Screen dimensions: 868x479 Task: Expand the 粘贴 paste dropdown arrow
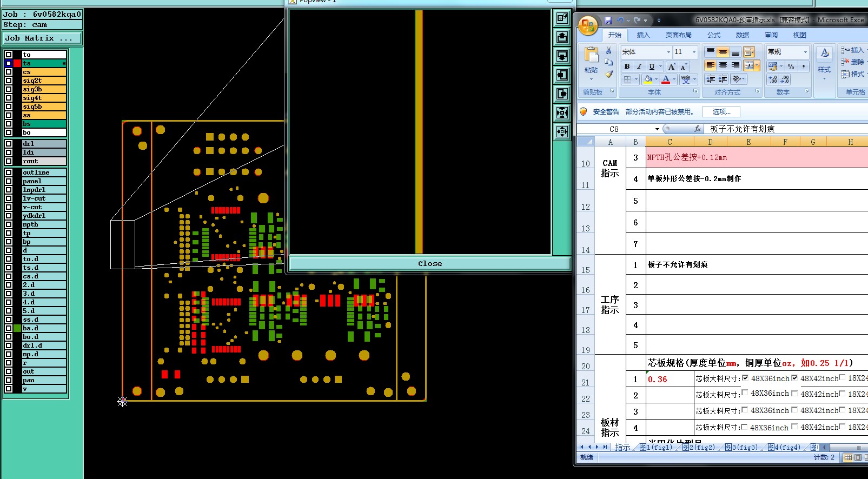[x=591, y=79]
